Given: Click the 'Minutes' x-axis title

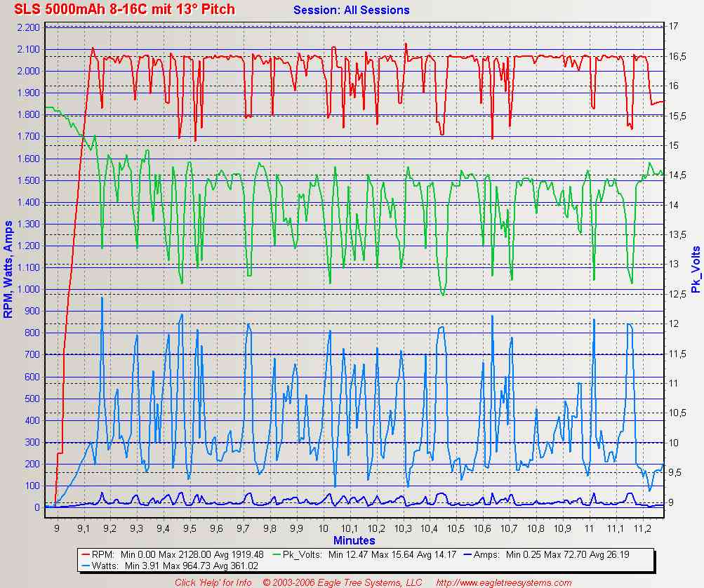Looking at the screenshot, I should [354, 540].
